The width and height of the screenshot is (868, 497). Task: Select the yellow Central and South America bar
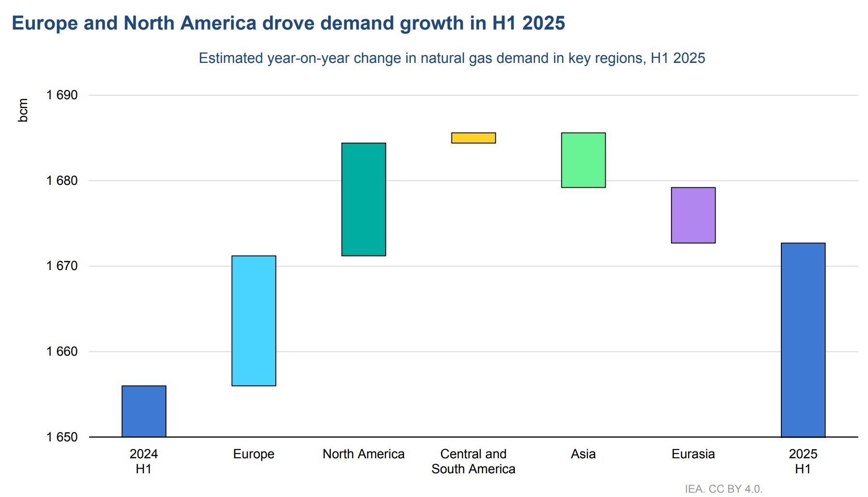473,138
